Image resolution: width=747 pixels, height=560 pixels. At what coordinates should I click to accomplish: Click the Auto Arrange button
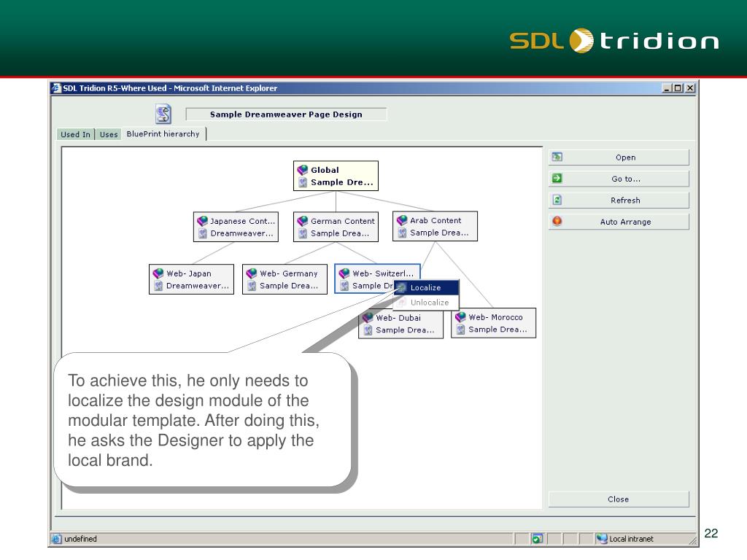tap(619, 222)
